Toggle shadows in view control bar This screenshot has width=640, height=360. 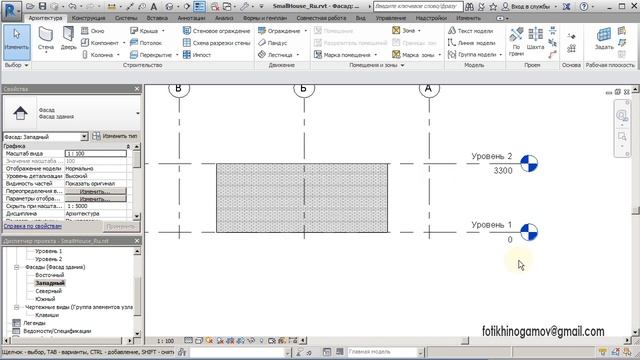(220, 340)
